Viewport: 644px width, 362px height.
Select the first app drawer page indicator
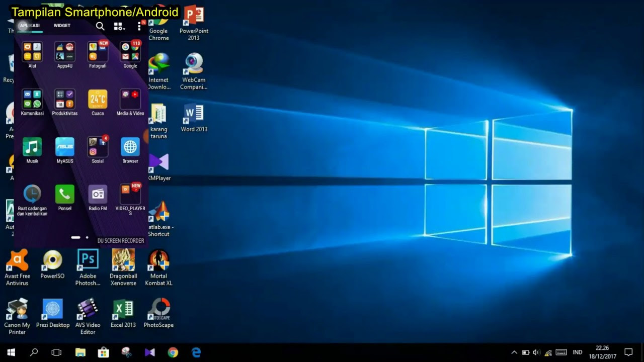75,237
